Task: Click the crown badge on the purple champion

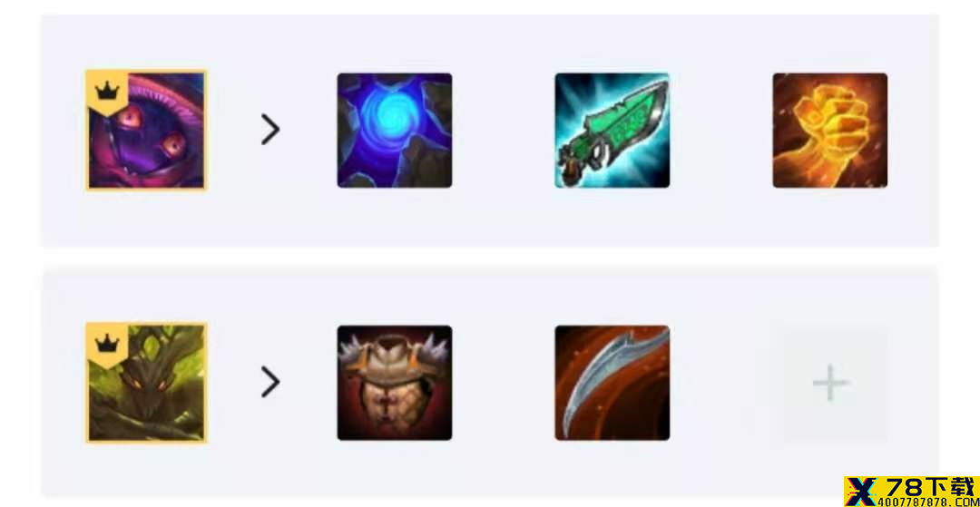Action: point(107,92)
